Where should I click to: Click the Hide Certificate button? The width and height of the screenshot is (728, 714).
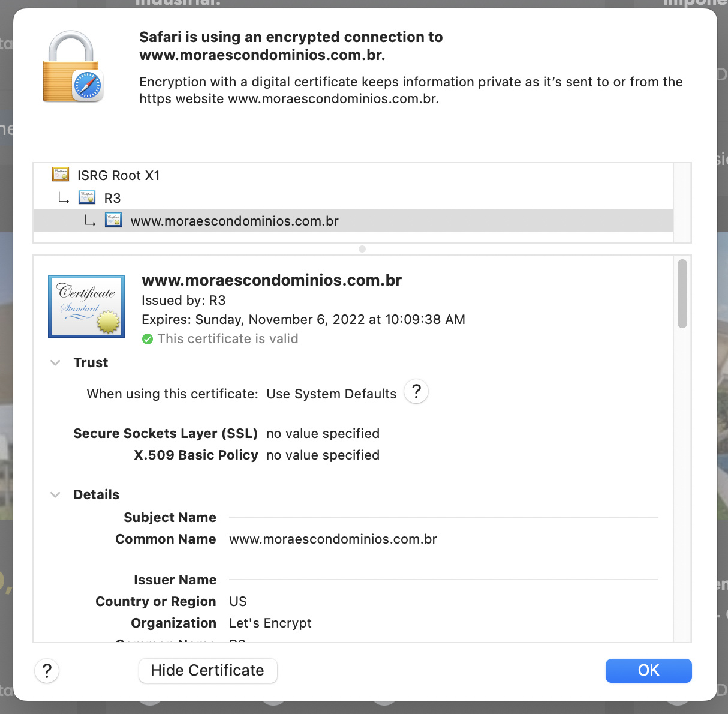207,670
